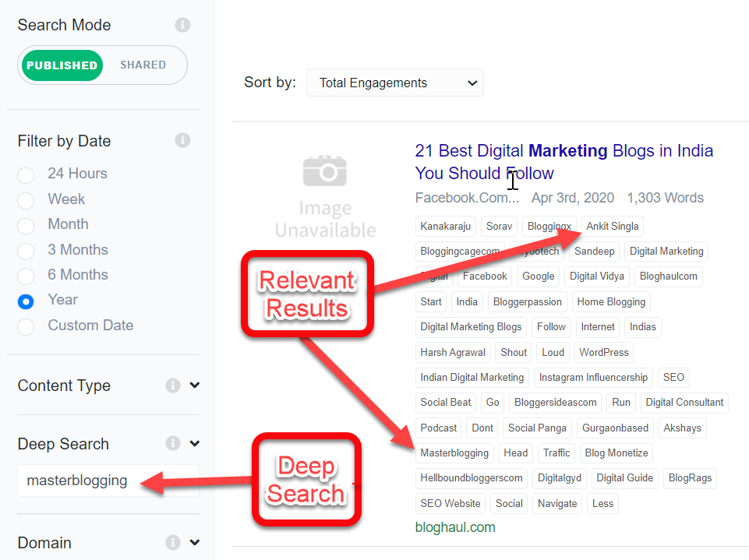Select the 3 Months date filter

pos(26,251)
